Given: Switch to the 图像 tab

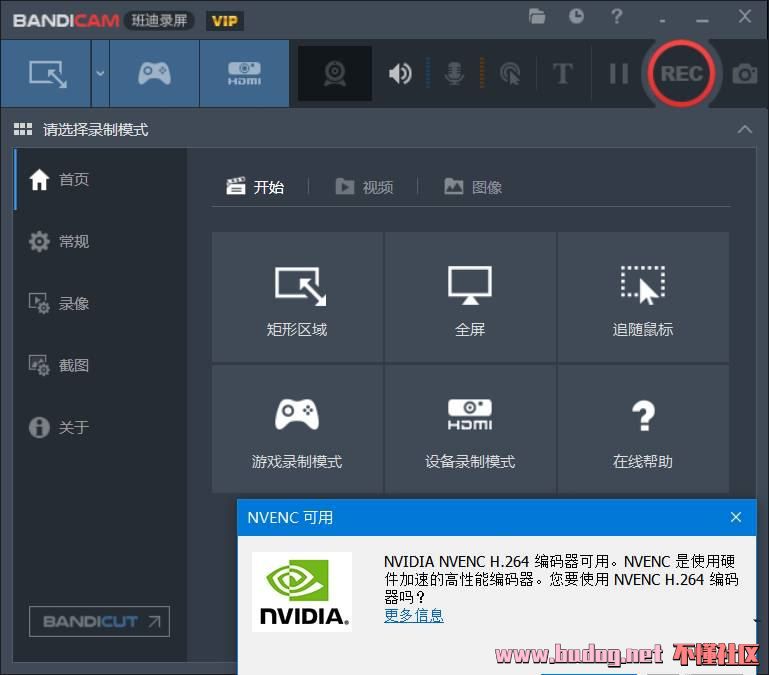Looking at the screenshot, I should (473, 187).
